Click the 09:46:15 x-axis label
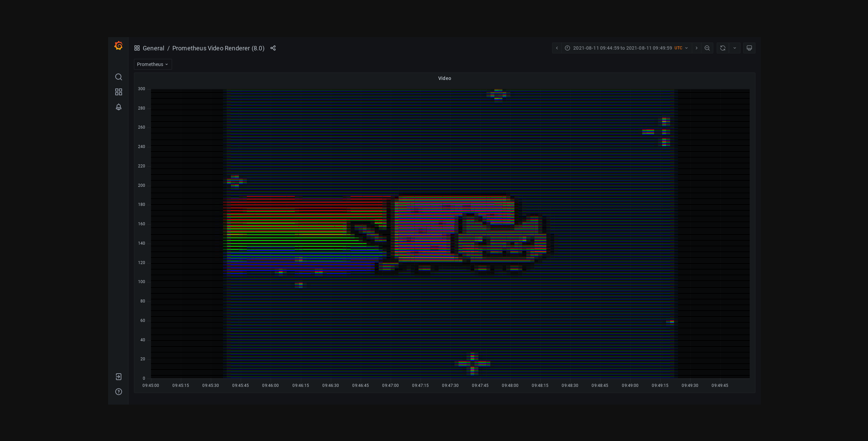 click(x=301, y=386)
